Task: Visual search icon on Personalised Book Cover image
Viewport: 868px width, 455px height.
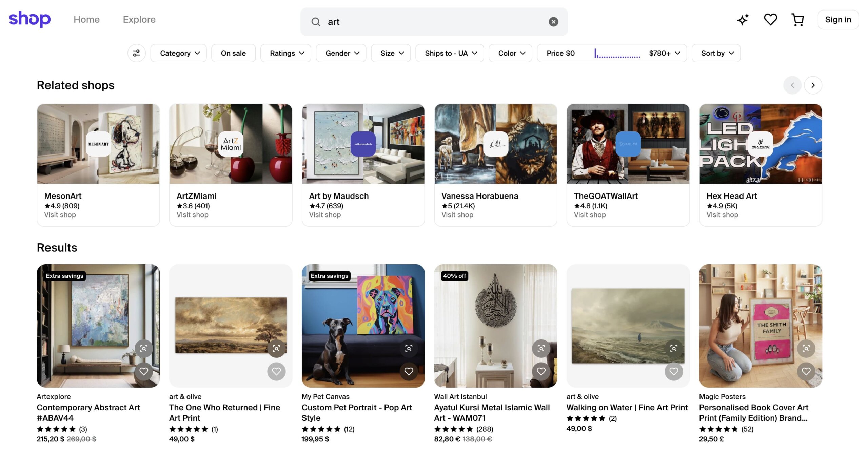Action: tap(806, 348)
